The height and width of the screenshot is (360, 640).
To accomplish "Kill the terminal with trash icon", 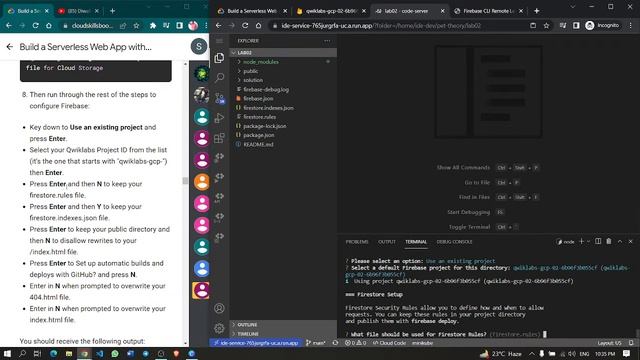I will [609, 241].
